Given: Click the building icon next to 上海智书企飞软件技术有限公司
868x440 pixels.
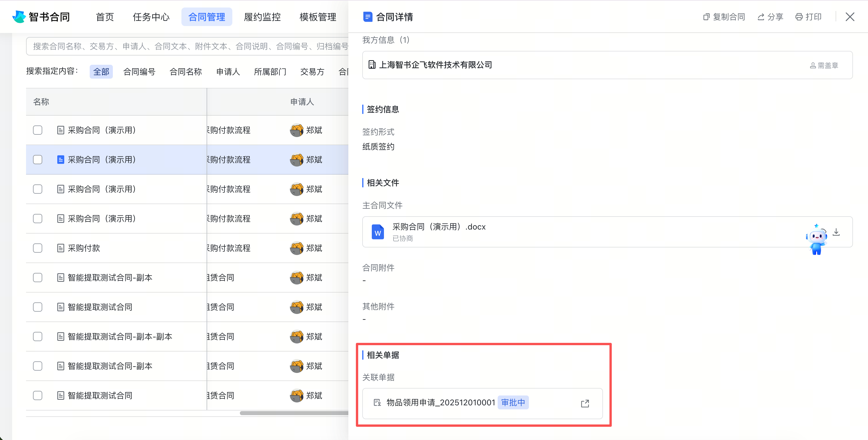Looking at the screenshot, I should click(372, 65).
